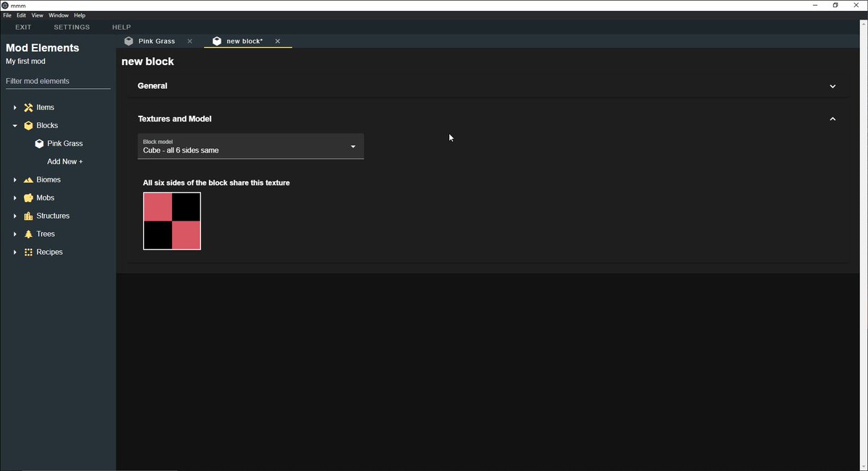
Task: Open the Help menu in menu bar
Action: 80,15
